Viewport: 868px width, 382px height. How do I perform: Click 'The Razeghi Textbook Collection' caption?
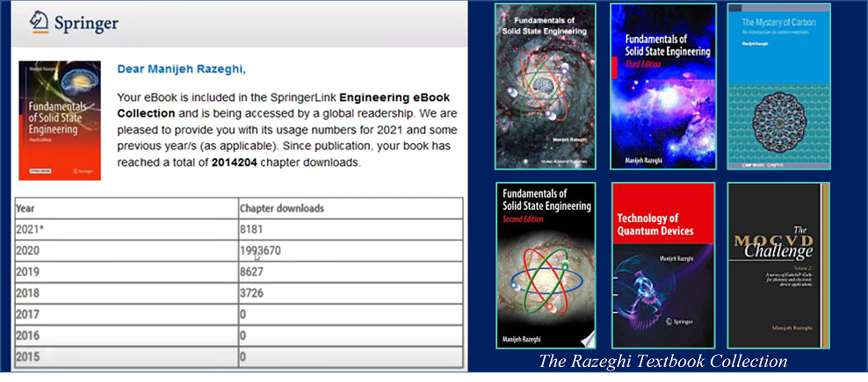[x=662, y=362]
